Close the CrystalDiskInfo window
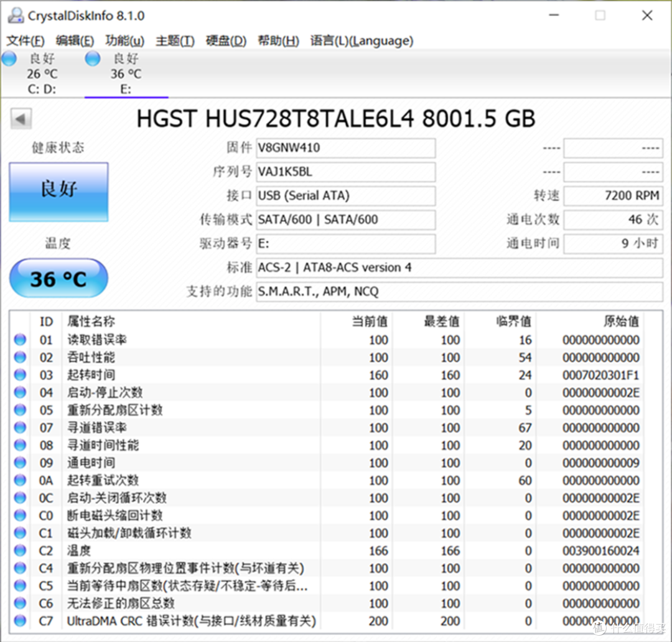This screenshot has width=672, height=642. (x=647, y=16)
